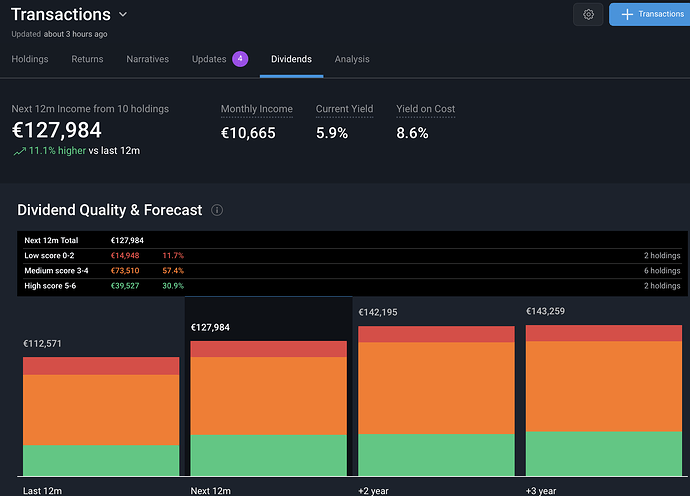Click the green upward trend arrow icon

point(19,151)
